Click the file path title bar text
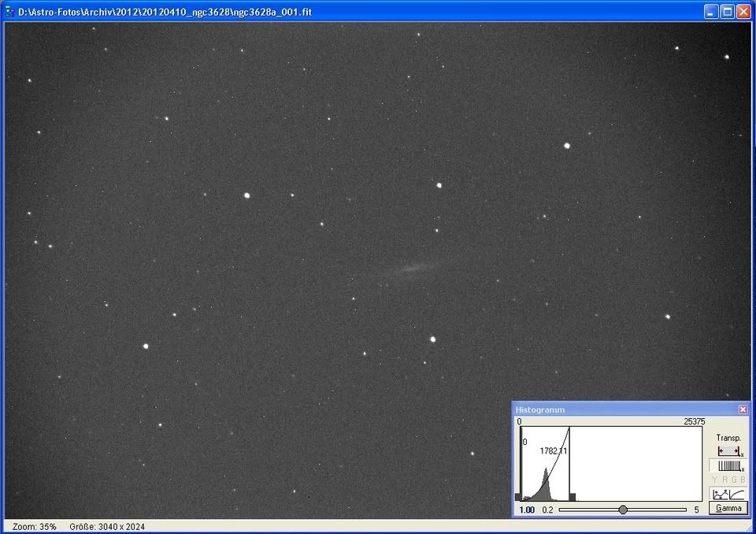The width and height of the screenshot is (756, 534). pos(165,12)
